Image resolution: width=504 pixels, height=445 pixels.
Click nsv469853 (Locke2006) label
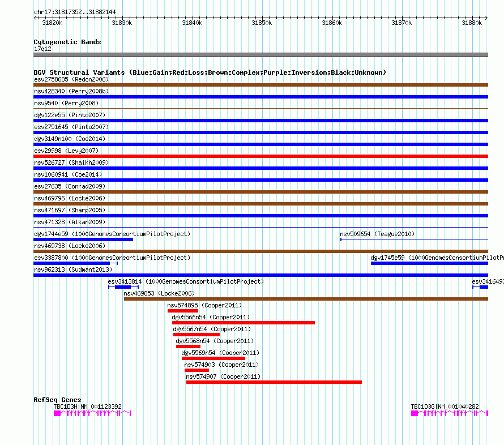click(x=159, y=293)
